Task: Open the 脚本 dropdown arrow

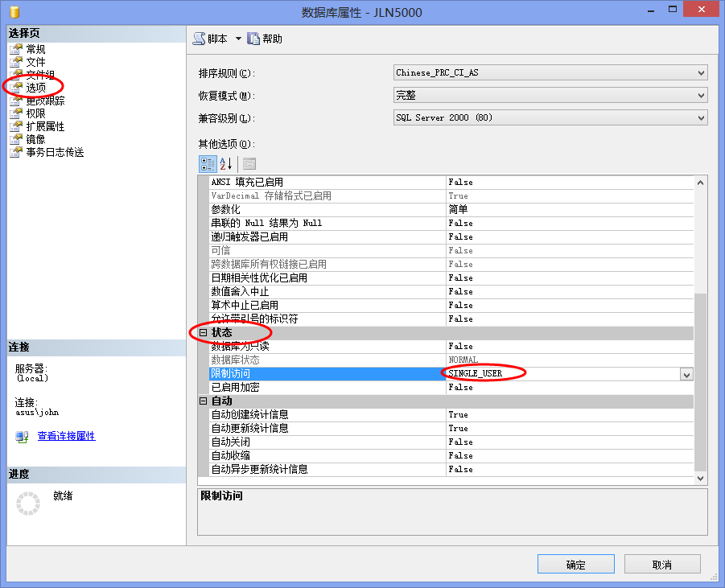Action: click(238, 39)
